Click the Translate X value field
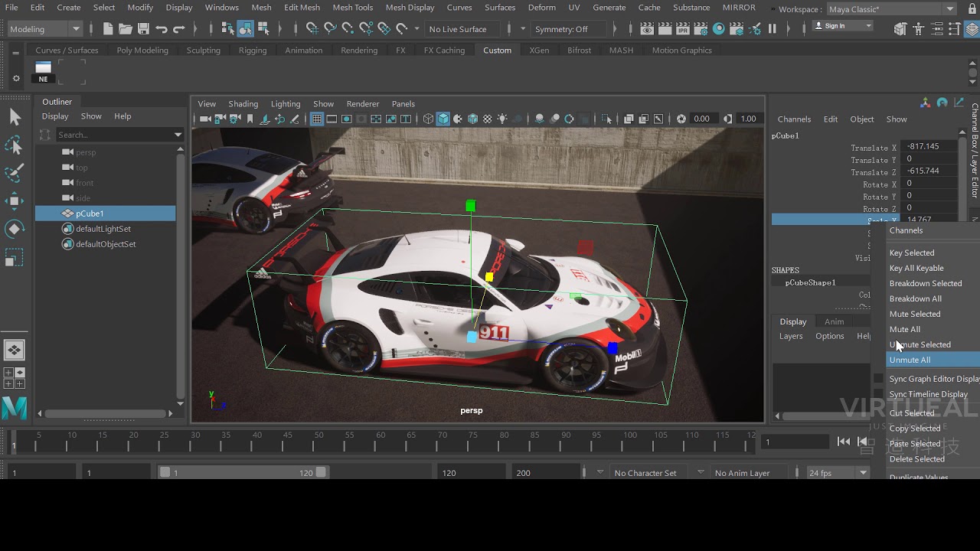This screenshot has width=980, height=551. tap(930, 146)
